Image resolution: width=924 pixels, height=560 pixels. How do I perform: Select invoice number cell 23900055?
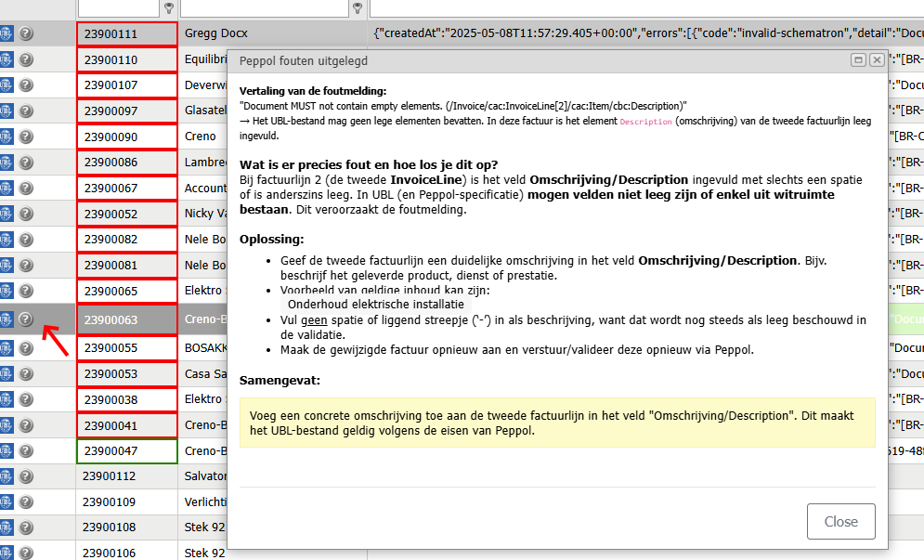[x=126, y=347]
